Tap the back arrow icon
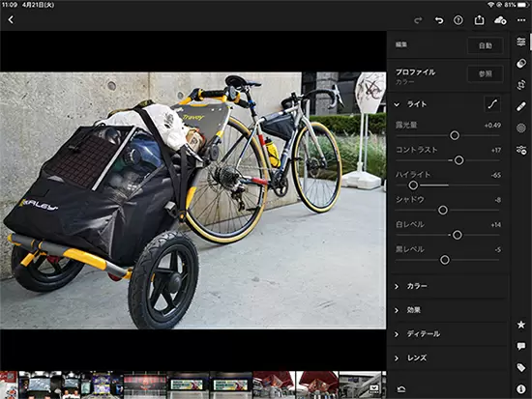 [x=11, y=20]
